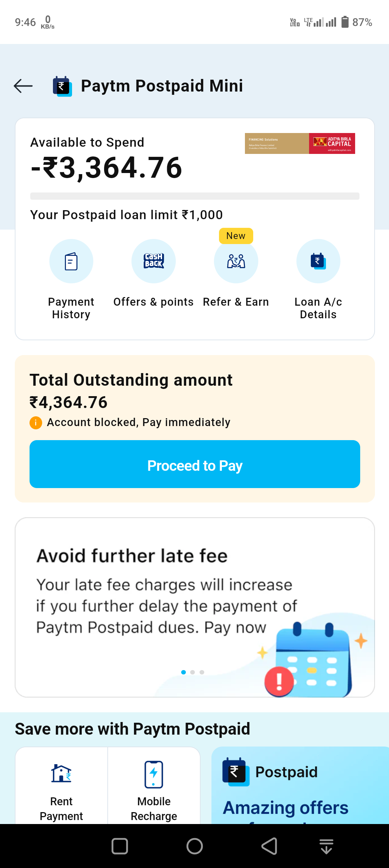Screen dimensions: 389x868
Task: Tap the Rent Payment house icon
Action: (x=61, y=773)
